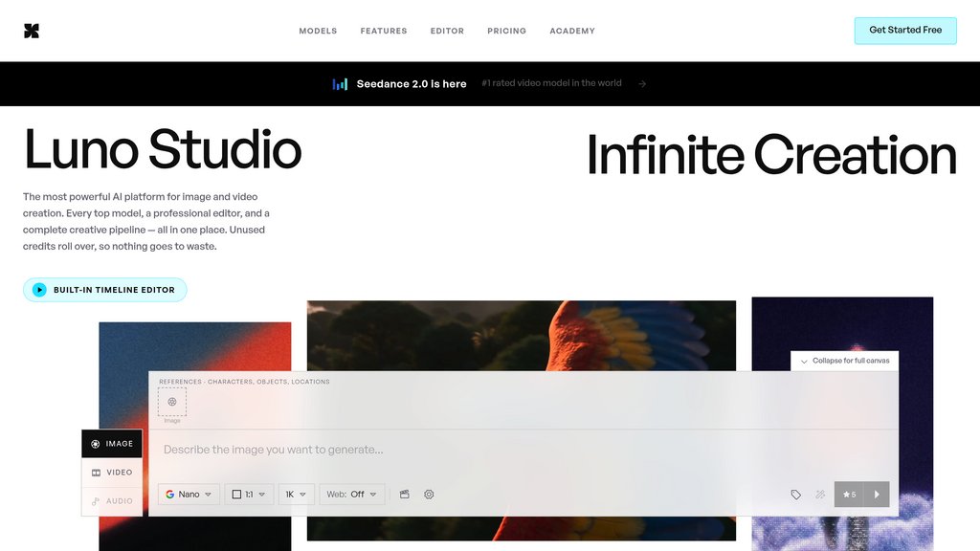Viewport: 980px width, 551px height.
Task: Click the arrow icon in the announcement banner
Action: click(642, 84)
